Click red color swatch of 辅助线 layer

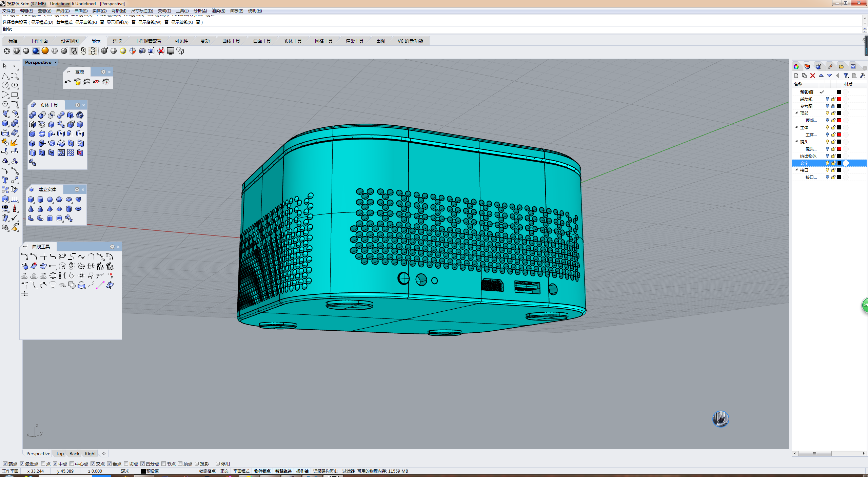[839, 99]
